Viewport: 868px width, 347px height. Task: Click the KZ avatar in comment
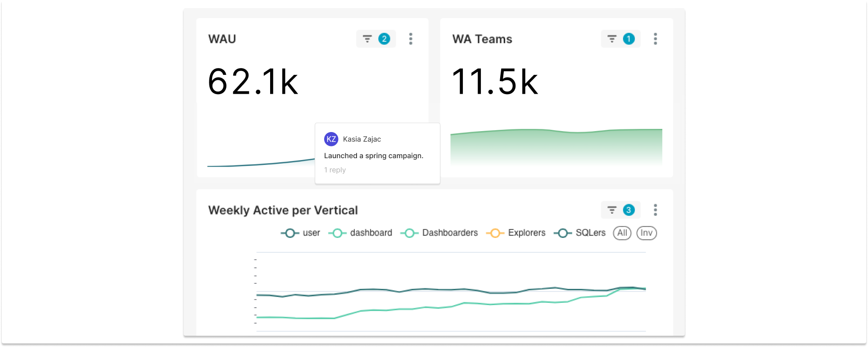coord(331,139)
